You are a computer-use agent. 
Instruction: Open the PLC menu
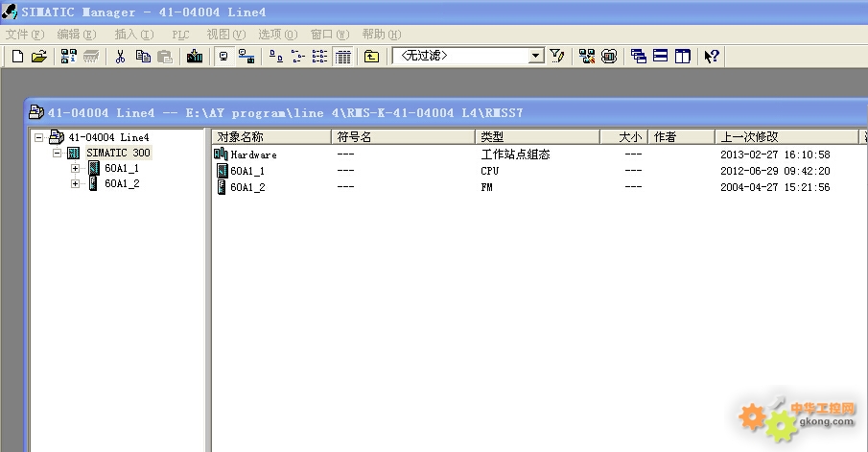click(x=180, y=35)
